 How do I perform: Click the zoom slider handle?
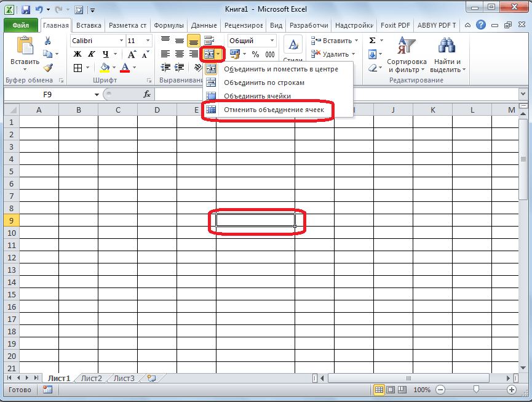click(475, 390)
